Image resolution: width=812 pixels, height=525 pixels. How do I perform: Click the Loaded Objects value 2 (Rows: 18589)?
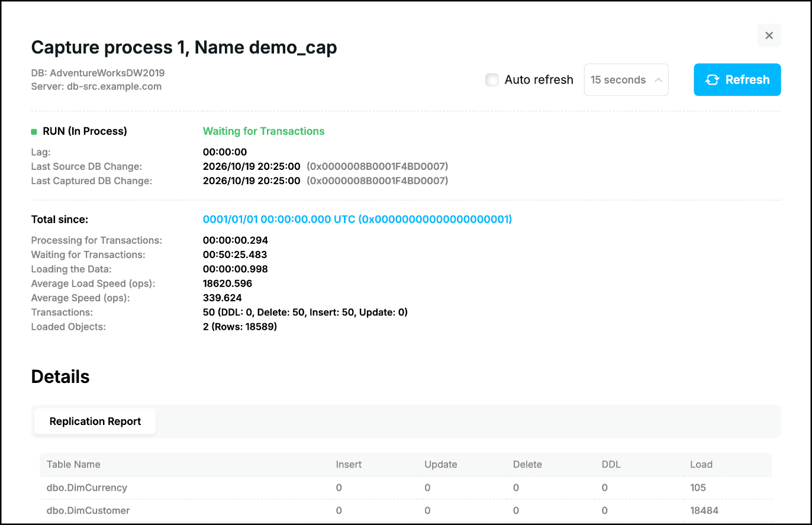click(x=240, y=327)
